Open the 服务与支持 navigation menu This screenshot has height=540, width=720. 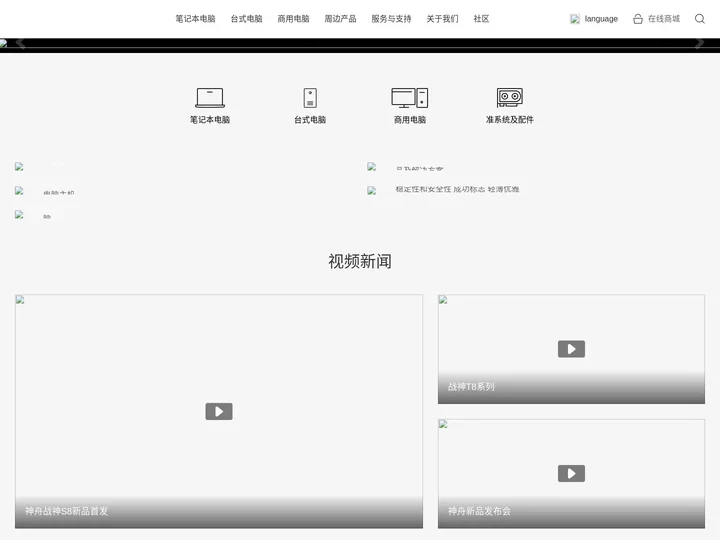(x=391, y=19)
